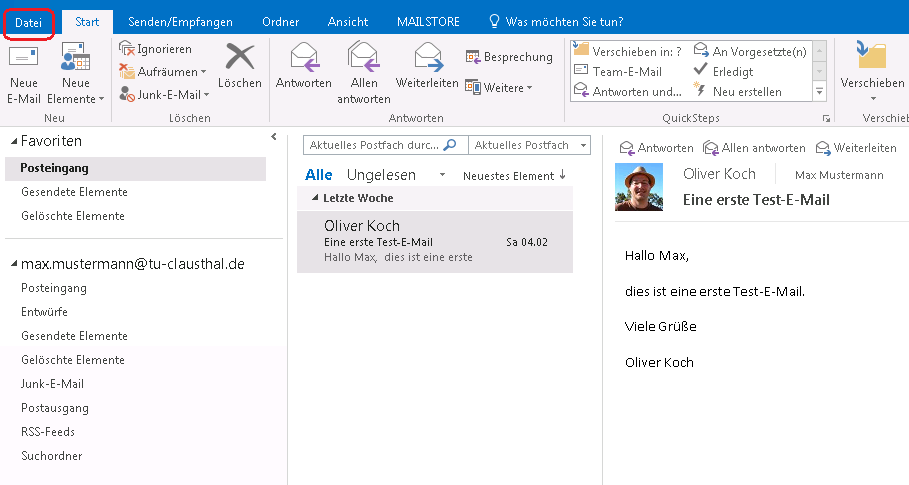
Task: Open the Neue Elemente dropdown
Action: point(76,99)
